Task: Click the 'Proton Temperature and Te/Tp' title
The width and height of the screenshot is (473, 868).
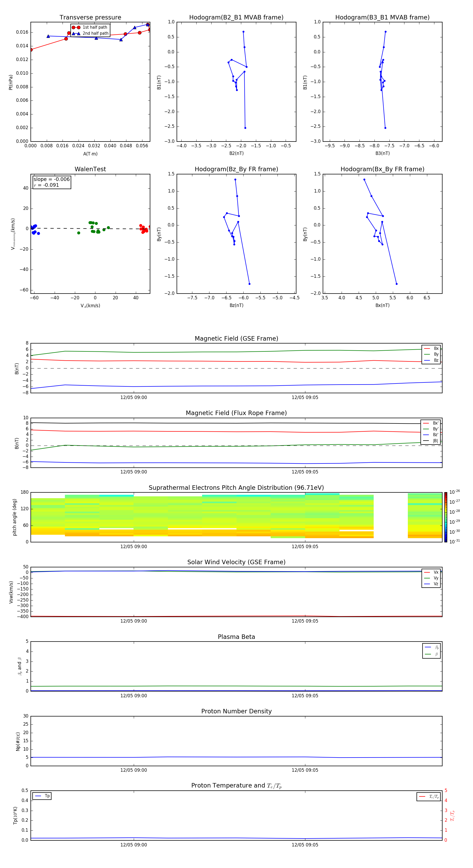Action: pos(236,785)
